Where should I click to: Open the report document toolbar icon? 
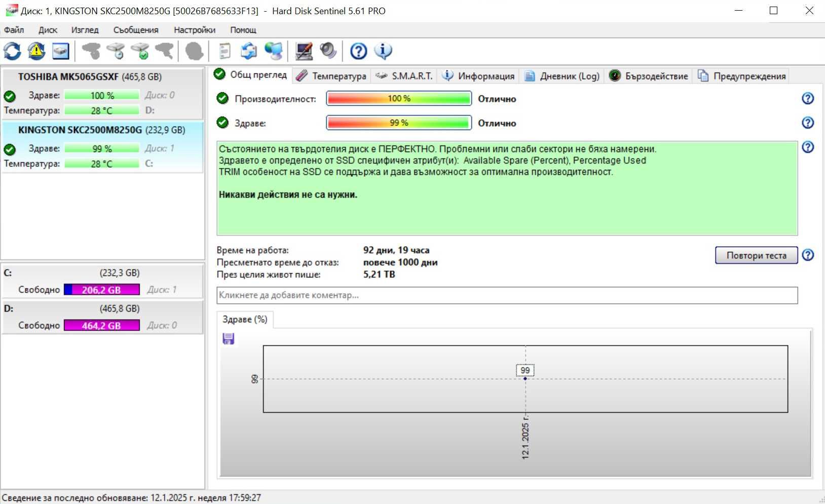tap(225, 51)
